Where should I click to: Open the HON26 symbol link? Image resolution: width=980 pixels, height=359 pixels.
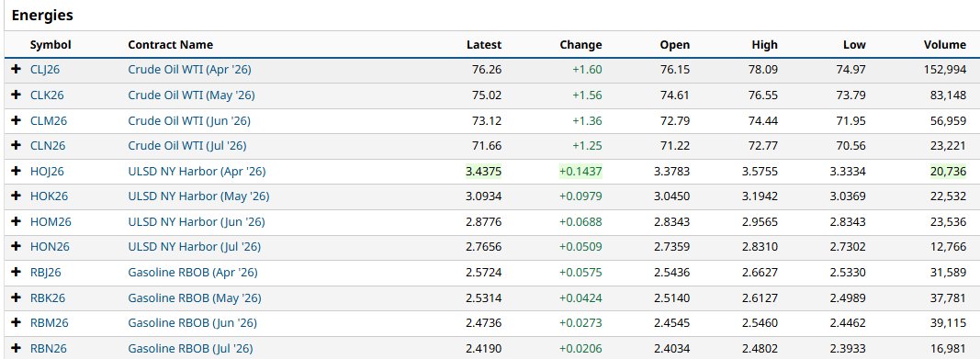tap(50, 247)
